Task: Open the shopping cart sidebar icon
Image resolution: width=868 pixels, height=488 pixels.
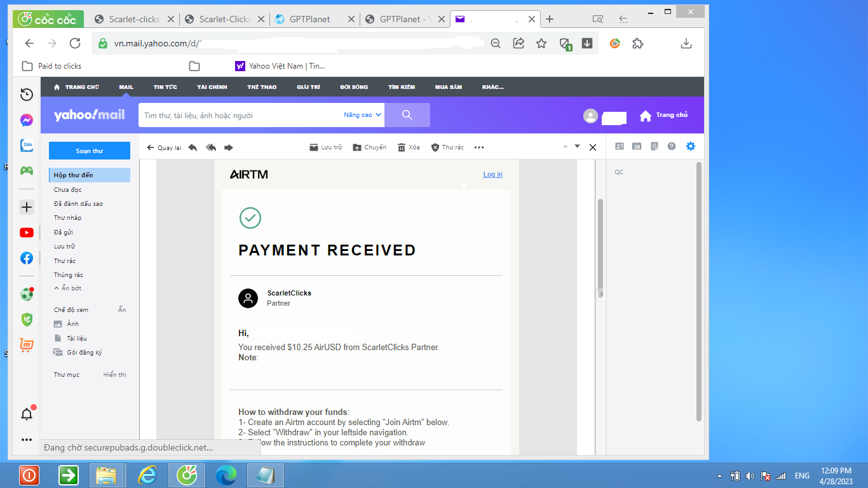Action: (x=27, y=345)
